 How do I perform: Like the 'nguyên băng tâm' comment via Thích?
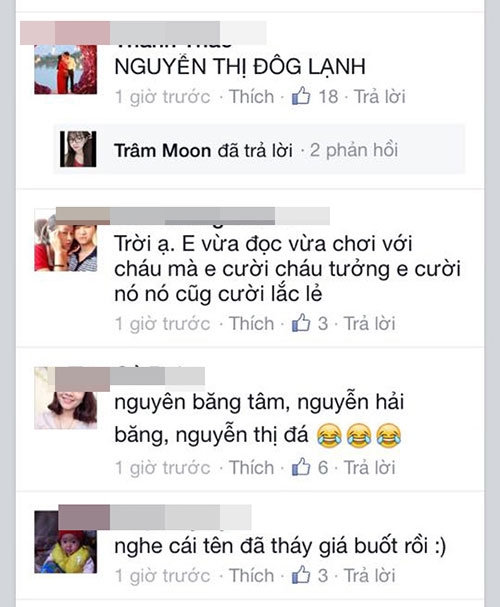[251, 467]
